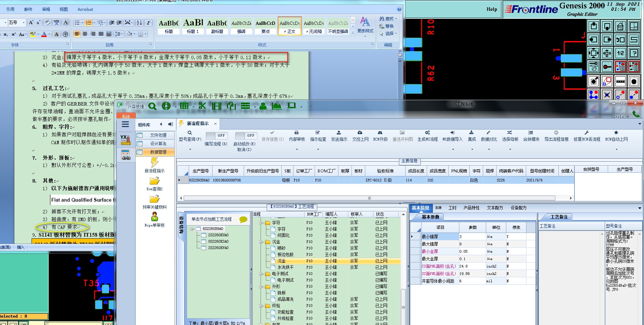Click the enclosed character 字 icon
644x325 pixels.
tap(66, 34)
